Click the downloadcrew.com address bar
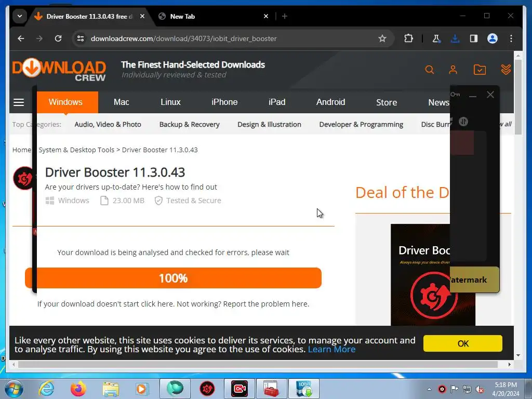Screen dimensions: 532x399 coord(232,38)
